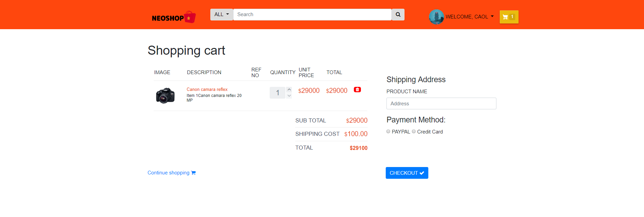Click the Shopping cart heading
Screen dimensions: 644x217
(x=186, y=50)
